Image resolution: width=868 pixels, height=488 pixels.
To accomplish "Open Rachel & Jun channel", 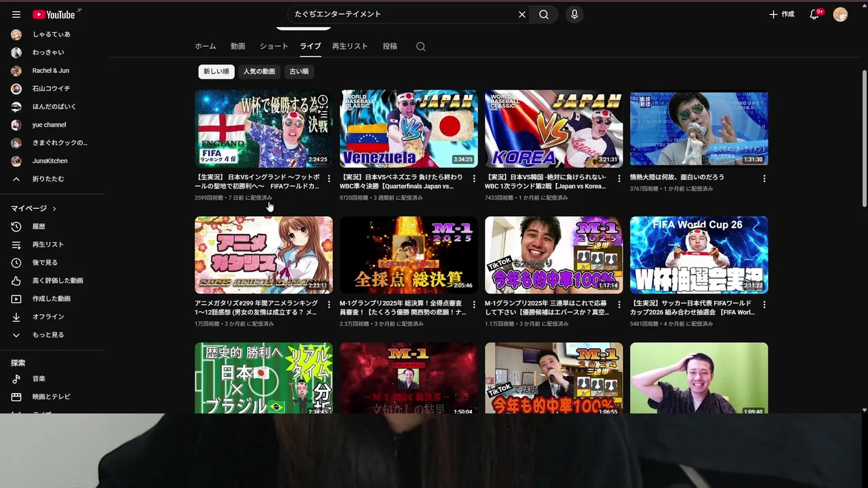I will (x=52, y=70).
